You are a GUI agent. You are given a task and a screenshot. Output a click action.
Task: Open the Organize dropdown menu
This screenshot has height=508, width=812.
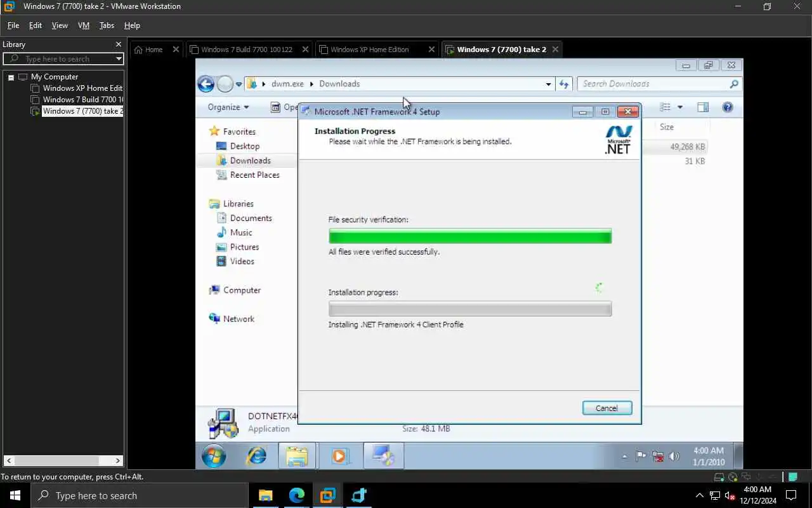click(x=228, y=107)
